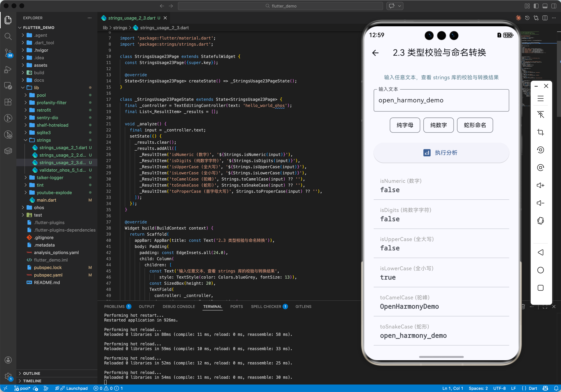
Task: Toggle secondary sidebar layout button in title bar
Action: [554, 6]
